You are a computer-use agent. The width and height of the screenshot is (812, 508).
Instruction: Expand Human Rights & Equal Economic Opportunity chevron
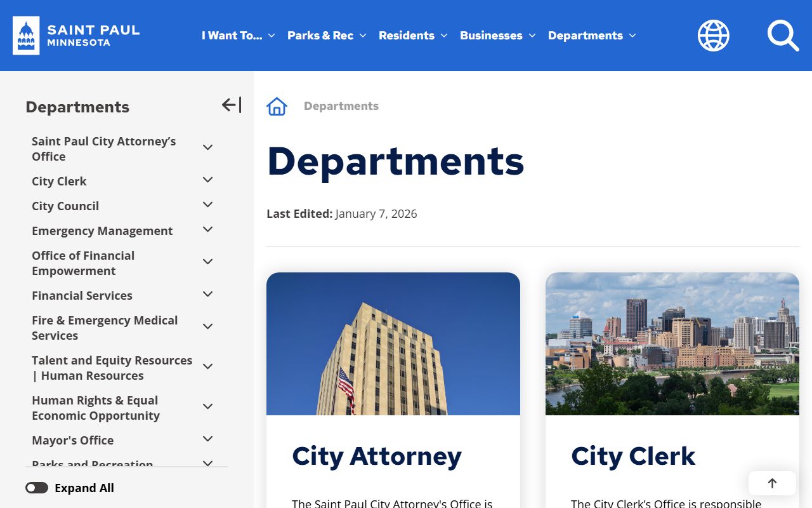[207, 406]
